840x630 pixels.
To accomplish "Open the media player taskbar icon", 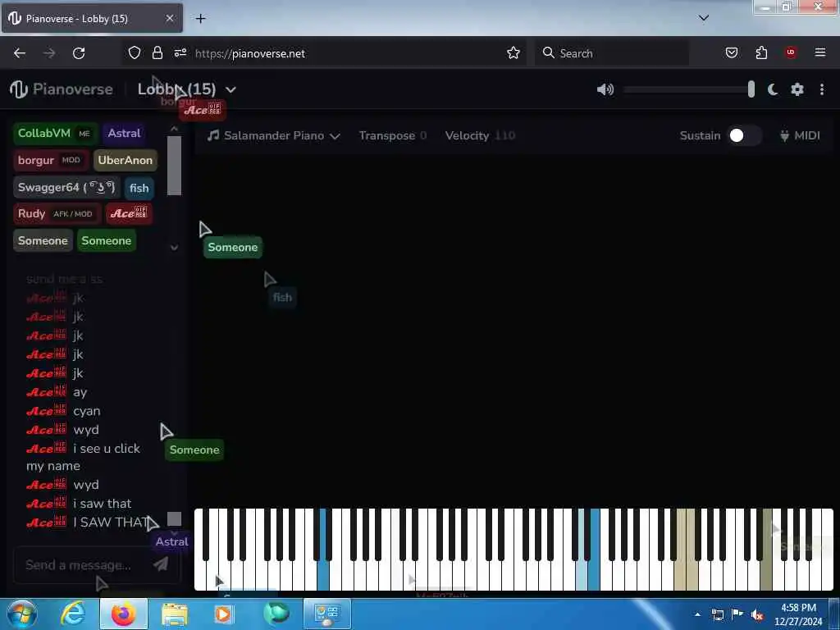I will (x=224, y=614).
